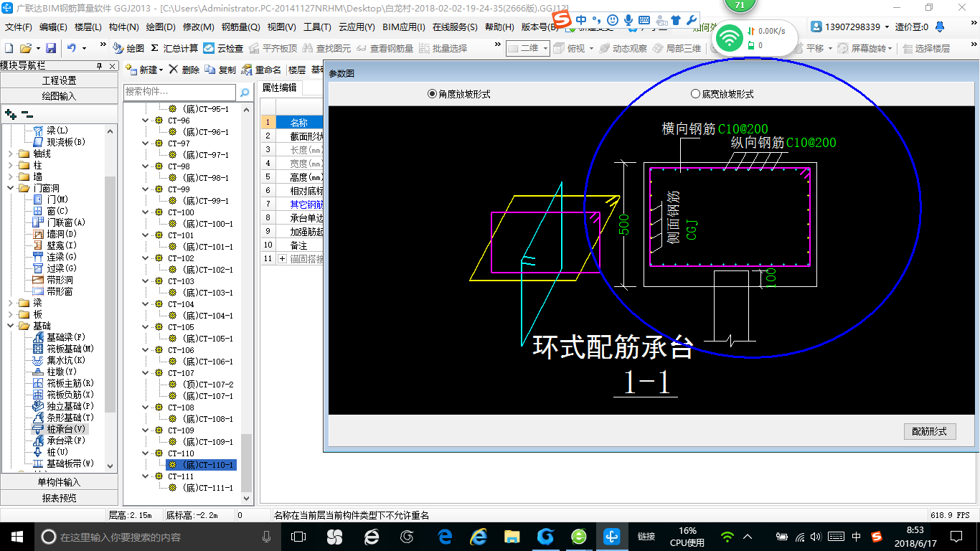Open the 构件(N) menu
The height and width of the screenshot is (551, 980).
tap(124, 27)
